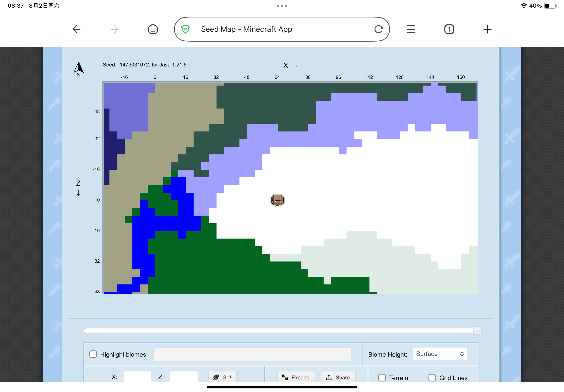The height and width of the screenshot is (392, 564).
Task: Tap the browser forward arrow
Action: pos(114,29)
